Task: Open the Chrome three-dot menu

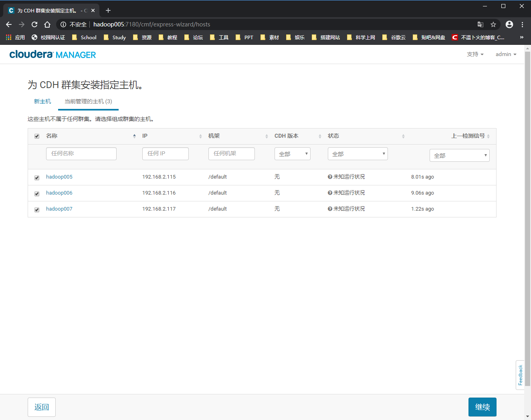Action: click(x=522, y=24)
